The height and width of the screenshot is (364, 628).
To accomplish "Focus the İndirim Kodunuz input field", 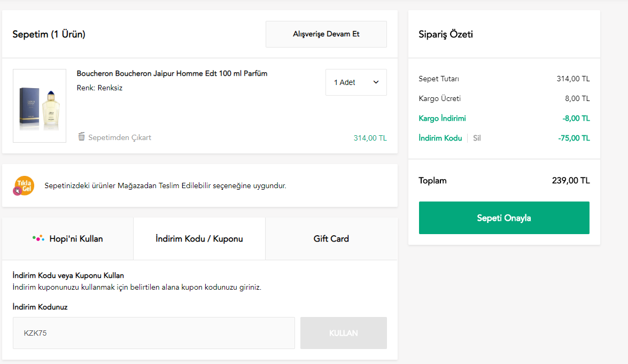I will (154, 333).
